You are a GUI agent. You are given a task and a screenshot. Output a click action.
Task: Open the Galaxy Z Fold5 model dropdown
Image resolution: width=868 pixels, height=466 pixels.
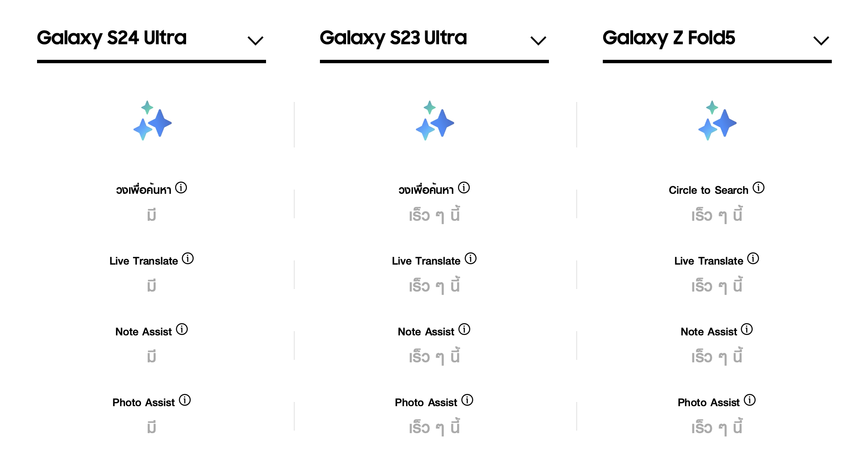(x=821, y=40)
